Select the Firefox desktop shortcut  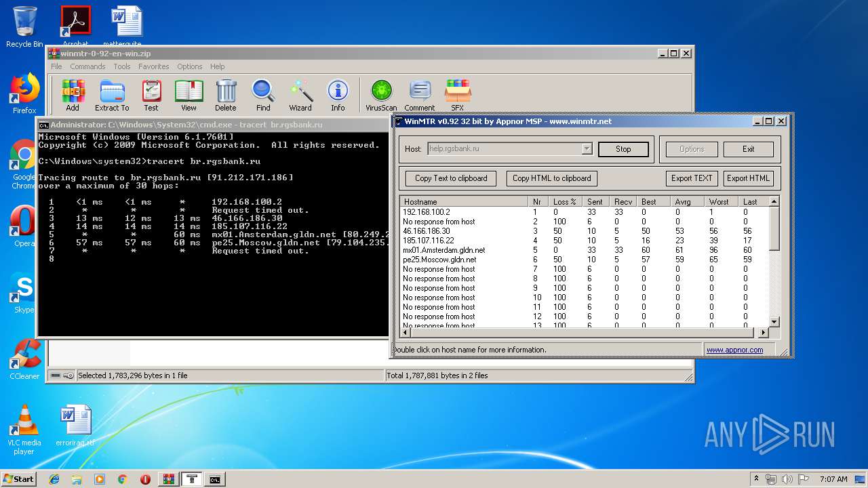click(x=24, y=94)
